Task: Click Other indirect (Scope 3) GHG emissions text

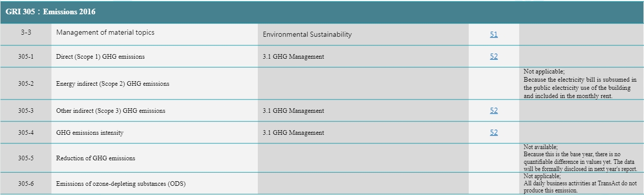Action: pyautogui.click(x=111, y=111)
